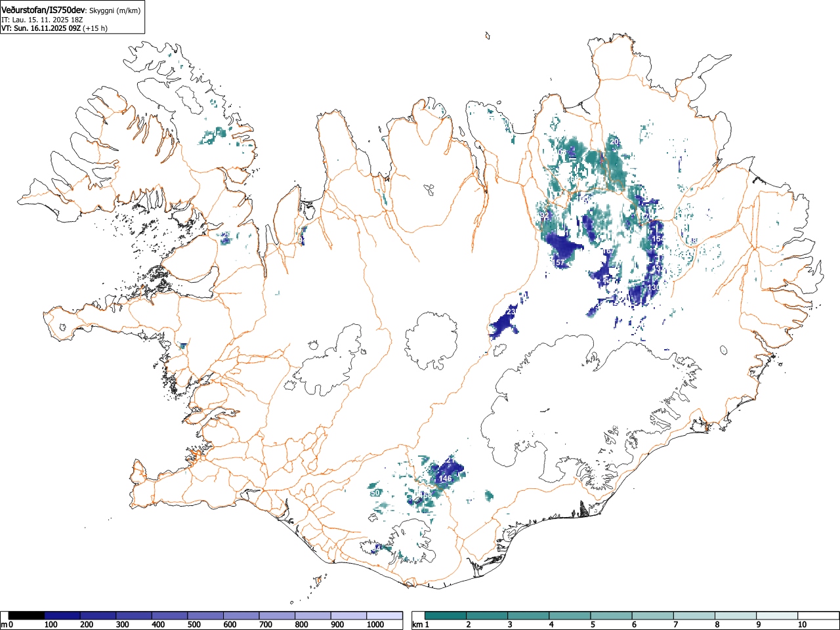Click the '5' tick label on the km legend
The image size is (840, 630).
(593, 625)
